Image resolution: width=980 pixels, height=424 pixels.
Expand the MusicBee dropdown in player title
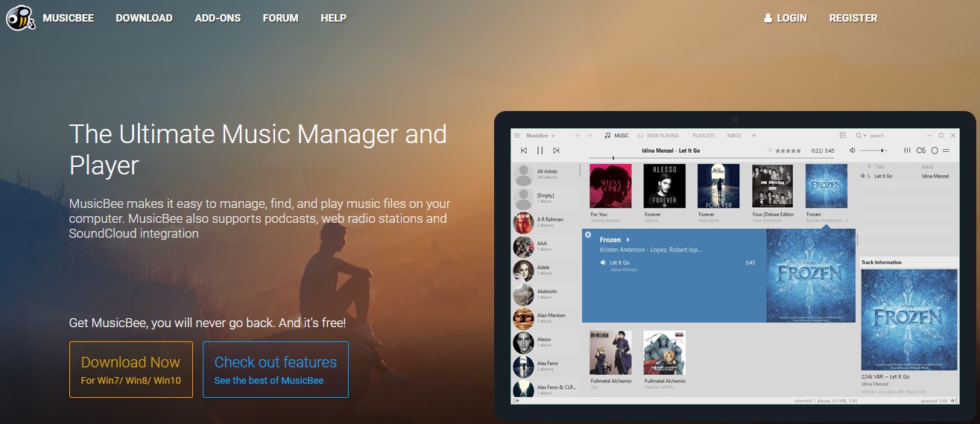click(x=552, y=136)
